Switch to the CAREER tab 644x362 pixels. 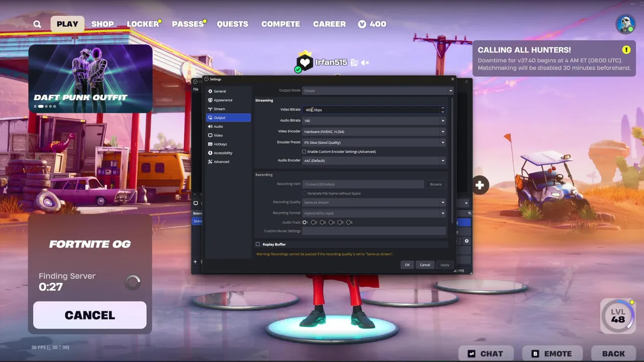[x=330, y=24]
